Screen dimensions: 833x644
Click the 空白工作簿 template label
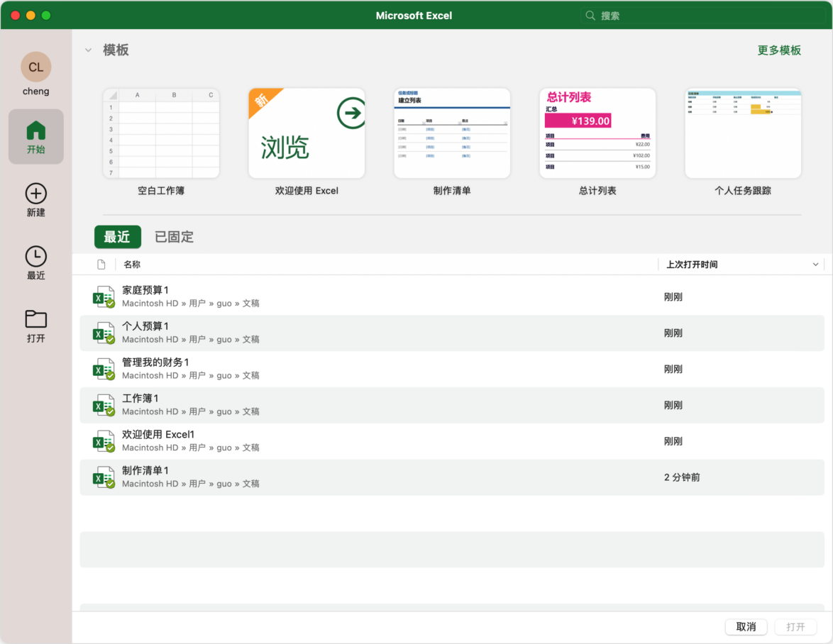[161, 191]
